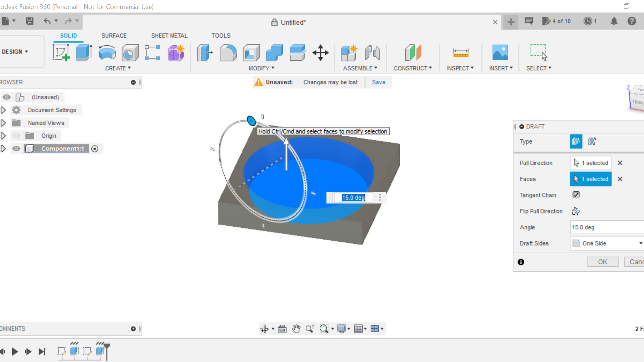Activate the Extrude tool
This screenshot has width=644, height=362.
84,53
